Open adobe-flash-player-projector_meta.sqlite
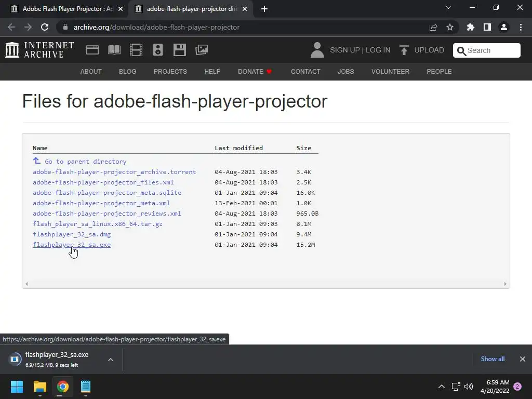Viewport: 532px width, 399px height. 107,193
